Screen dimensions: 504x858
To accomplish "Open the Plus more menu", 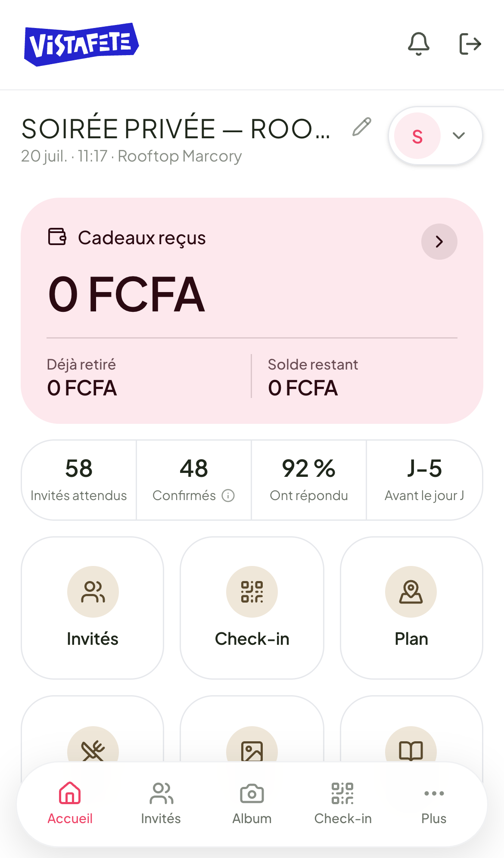I will point(434,804).
